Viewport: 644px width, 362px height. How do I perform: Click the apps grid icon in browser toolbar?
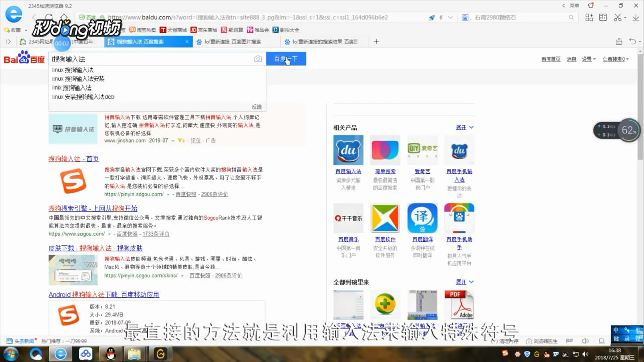589,17
